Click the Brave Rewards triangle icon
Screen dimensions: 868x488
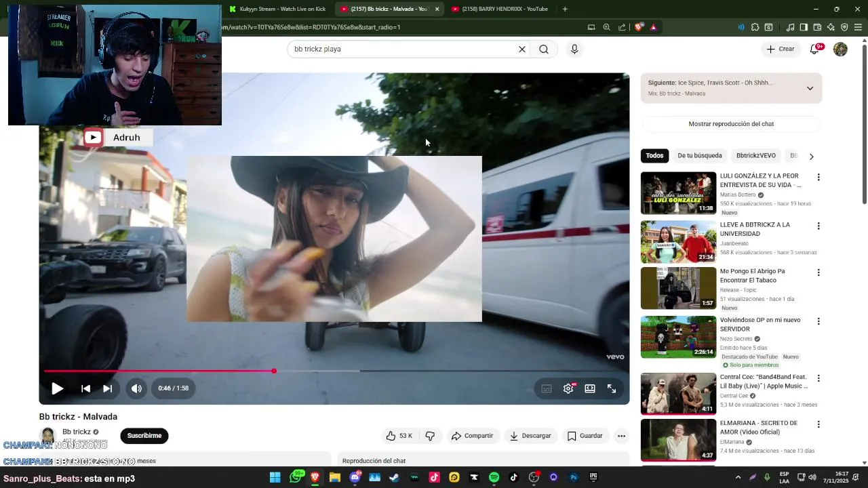point(653,27)
